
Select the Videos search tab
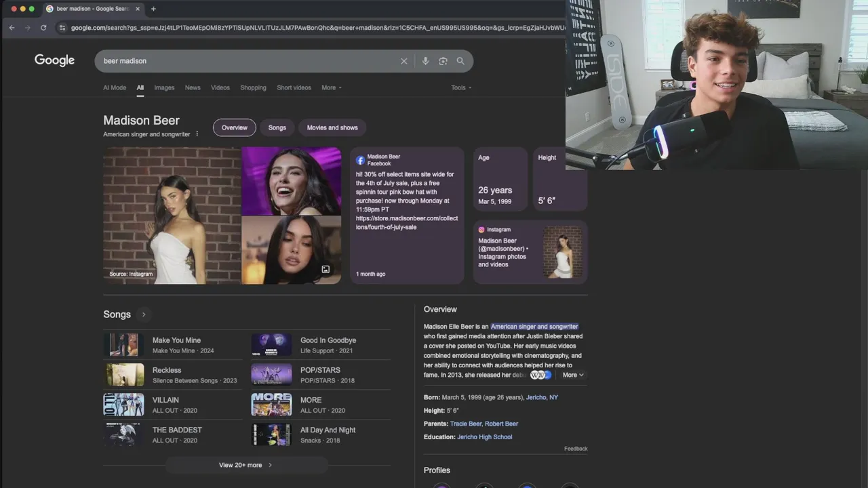(x=220, y=87)
